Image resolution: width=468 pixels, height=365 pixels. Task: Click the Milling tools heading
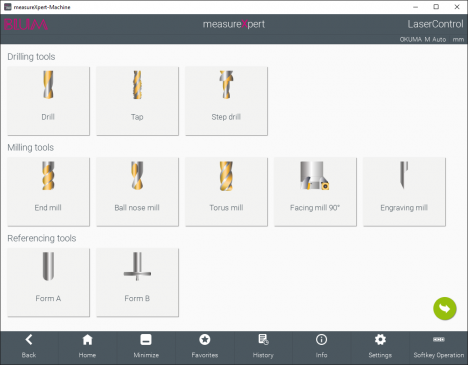(31, 147)
